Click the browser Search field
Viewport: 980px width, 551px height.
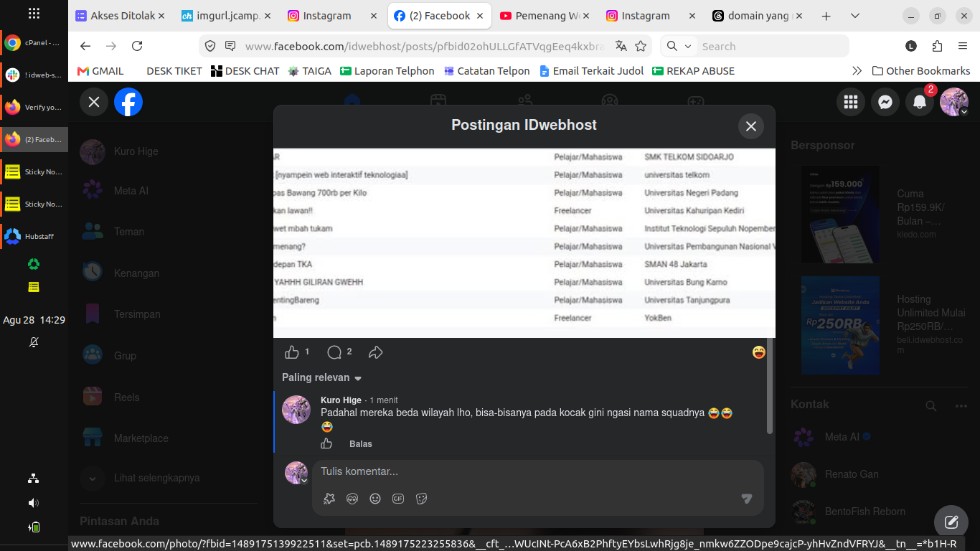coord(772,46)
